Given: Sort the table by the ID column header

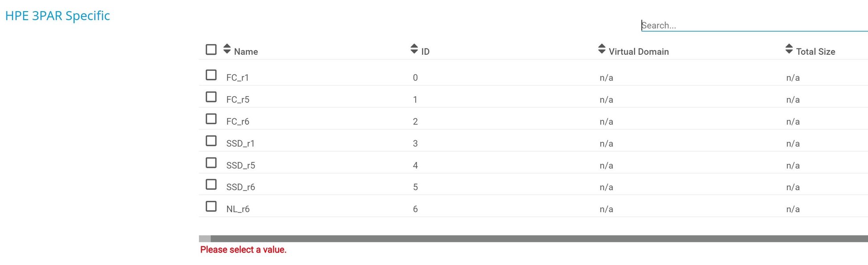Looking at the screenshot, I should click(425, 51).
